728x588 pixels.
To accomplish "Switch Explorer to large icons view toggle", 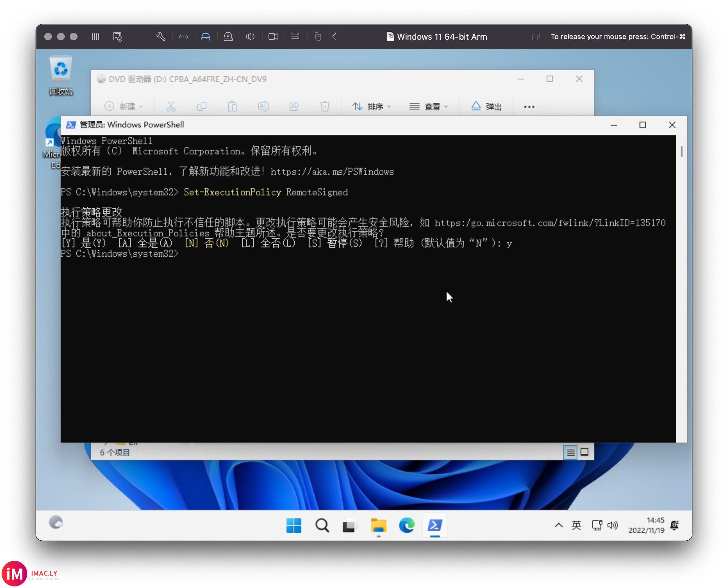I will point(584,452).
